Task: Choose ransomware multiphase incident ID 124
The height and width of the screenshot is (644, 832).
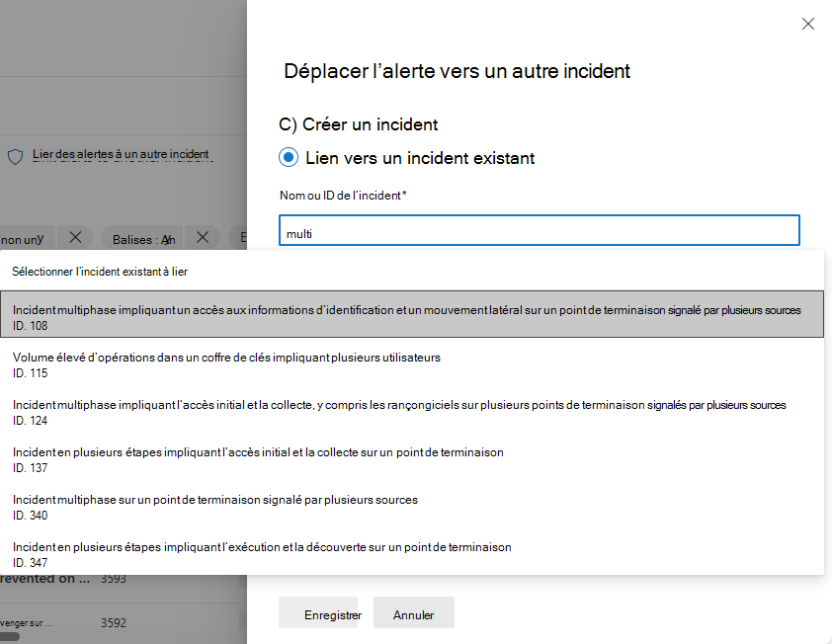Action: click(x=412, y=412)
